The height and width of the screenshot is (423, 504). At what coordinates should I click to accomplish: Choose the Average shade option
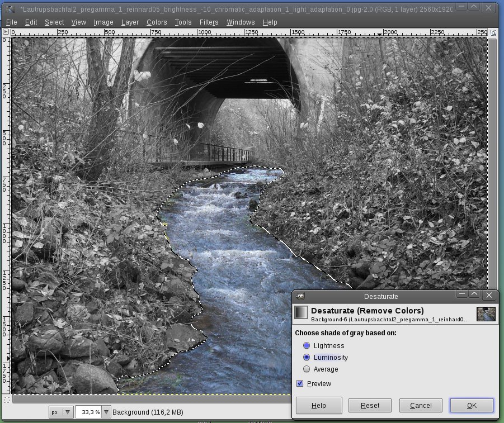(x=307, y=369)
